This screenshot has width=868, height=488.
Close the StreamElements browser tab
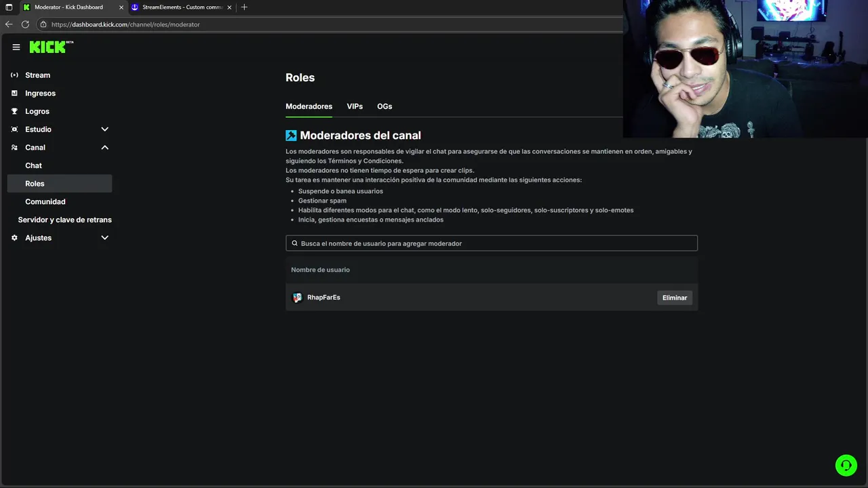[230, 7]
